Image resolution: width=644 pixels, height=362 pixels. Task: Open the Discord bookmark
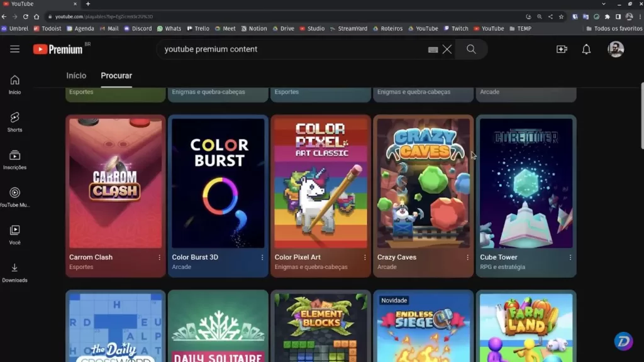point(138,29)
